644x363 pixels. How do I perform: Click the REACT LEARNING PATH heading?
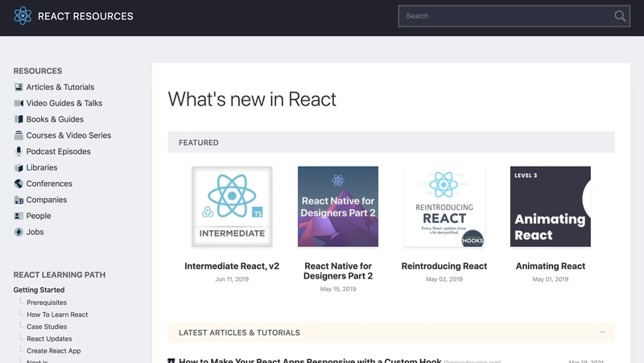[60, 274]
